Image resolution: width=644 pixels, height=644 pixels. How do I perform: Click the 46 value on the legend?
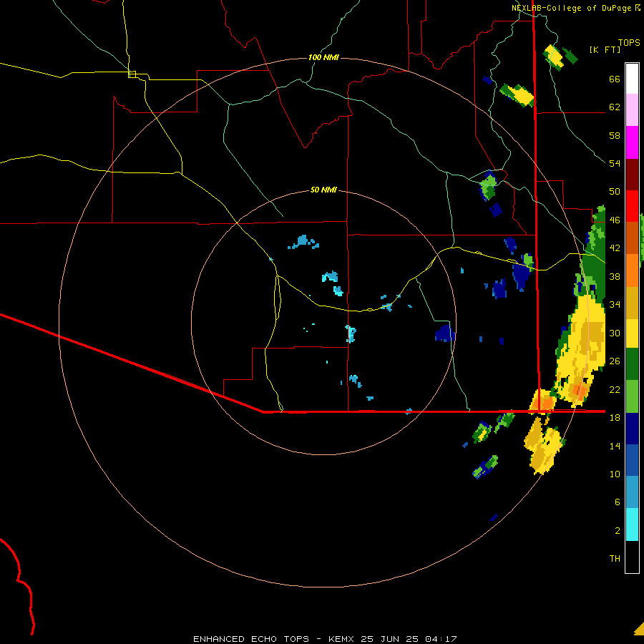coord(615,220)
